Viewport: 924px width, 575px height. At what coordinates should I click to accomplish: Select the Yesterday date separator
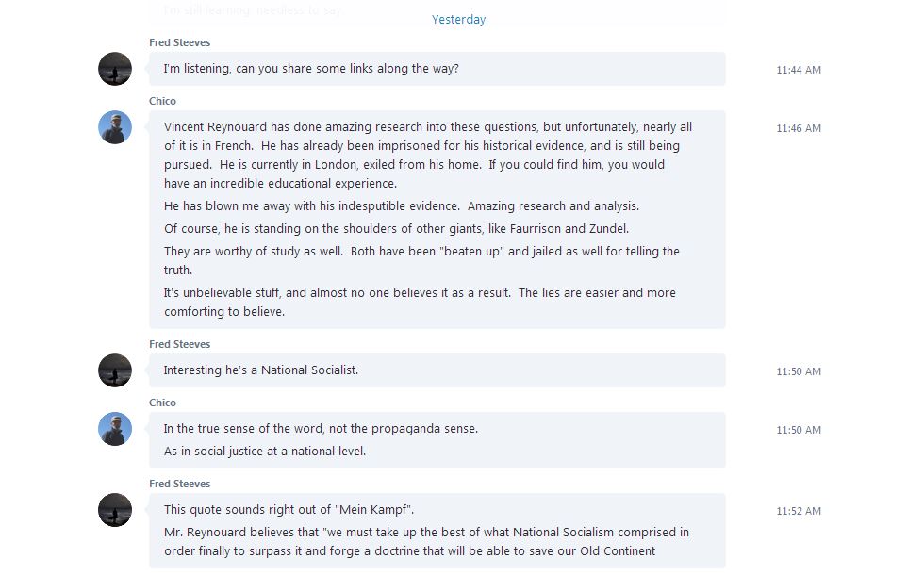(x=458, y=20)
